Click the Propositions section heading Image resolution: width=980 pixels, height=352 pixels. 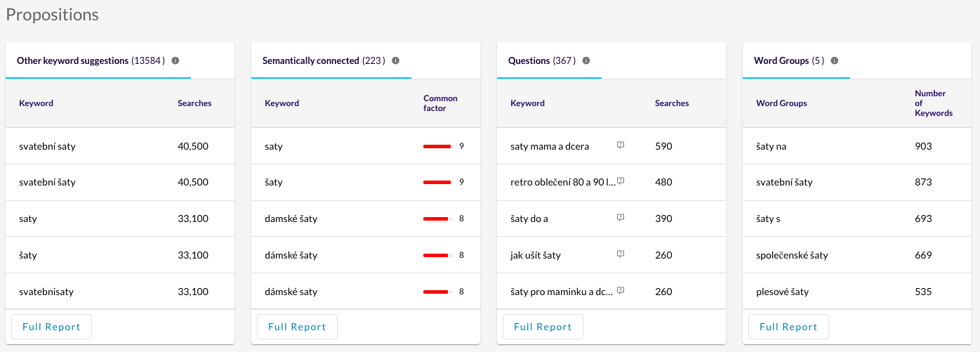click(53, 15)
